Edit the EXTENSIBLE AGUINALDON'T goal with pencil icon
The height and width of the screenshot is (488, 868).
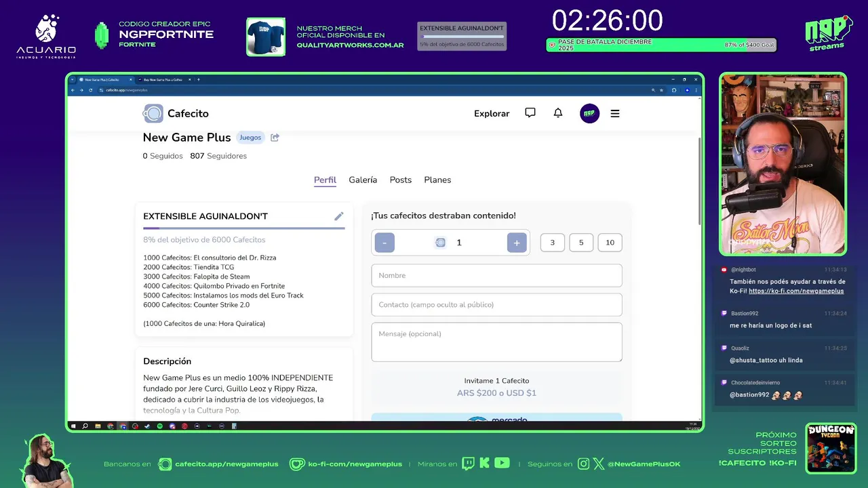339,216
